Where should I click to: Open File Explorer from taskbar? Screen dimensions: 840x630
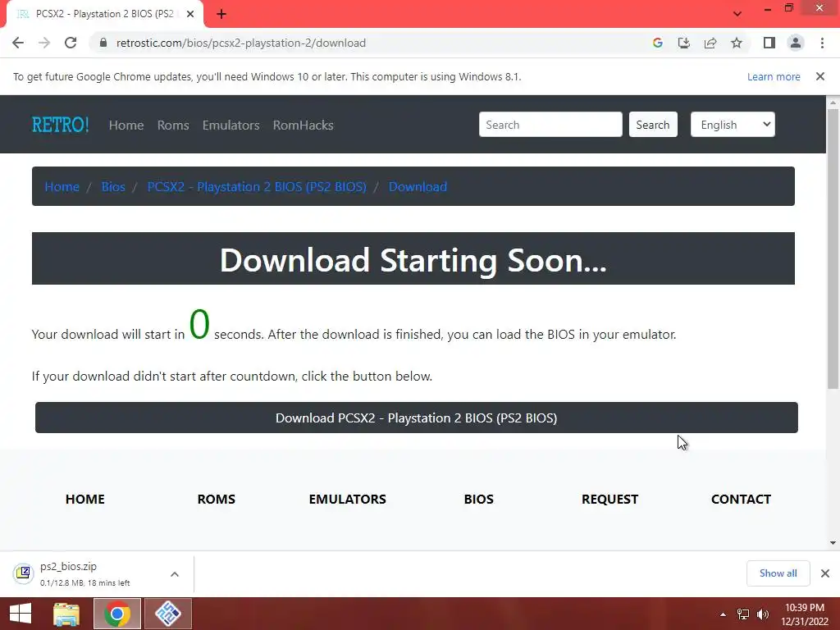click(66, 614)
